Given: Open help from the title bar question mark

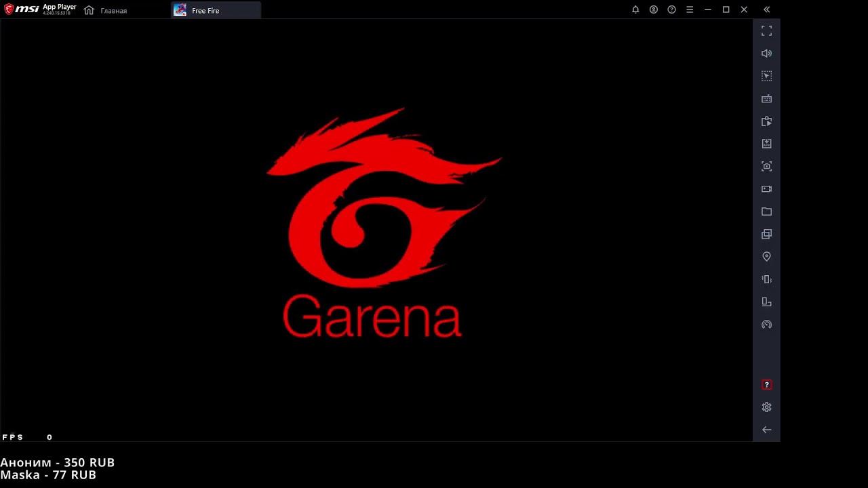Looking at the screenshot, I should 671,9.
